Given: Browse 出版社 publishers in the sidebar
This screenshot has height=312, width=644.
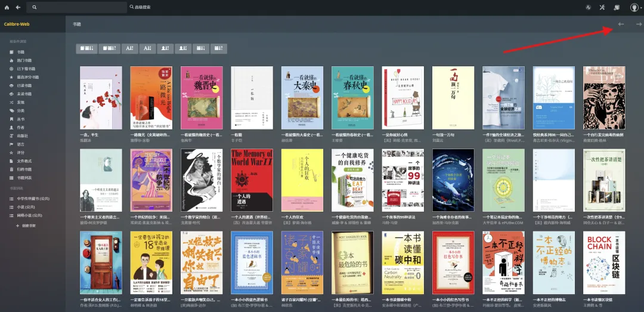Looking at the screenshot, I should click(18, 135).
